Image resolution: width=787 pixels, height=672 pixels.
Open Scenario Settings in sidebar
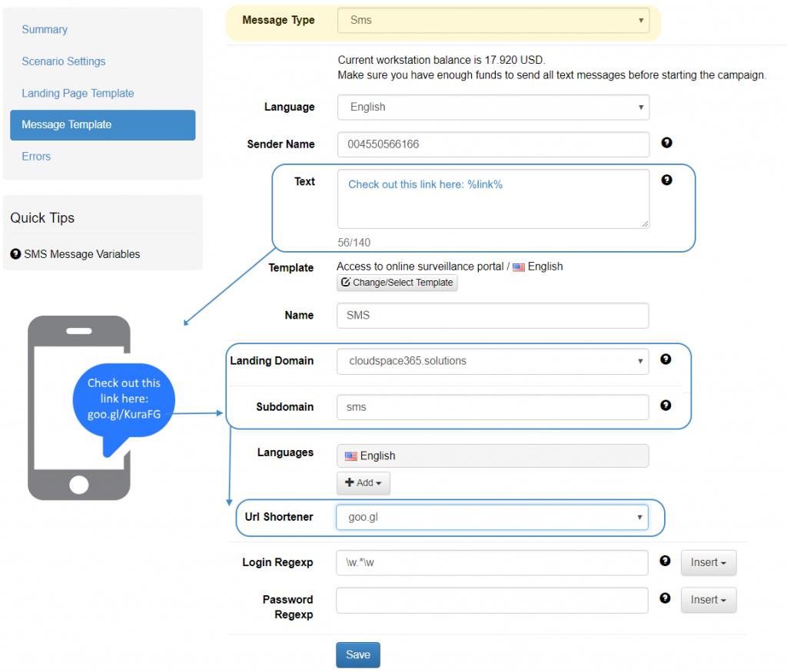tap(64, 61)
